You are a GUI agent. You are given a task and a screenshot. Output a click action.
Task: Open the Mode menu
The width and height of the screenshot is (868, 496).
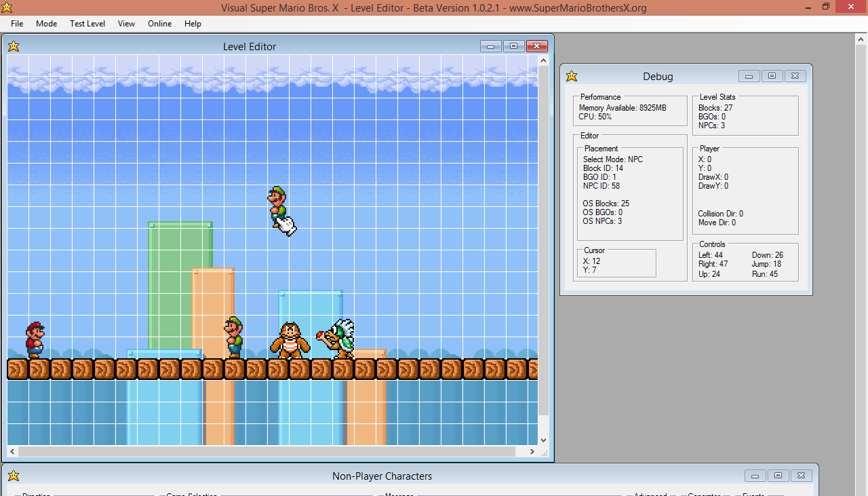point(47,24)
